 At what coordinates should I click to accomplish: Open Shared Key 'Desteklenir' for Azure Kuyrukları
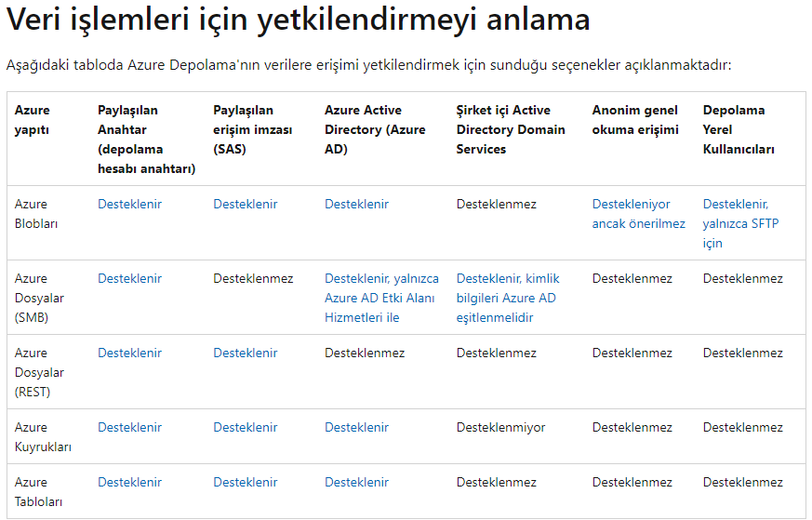coord(129,427)
